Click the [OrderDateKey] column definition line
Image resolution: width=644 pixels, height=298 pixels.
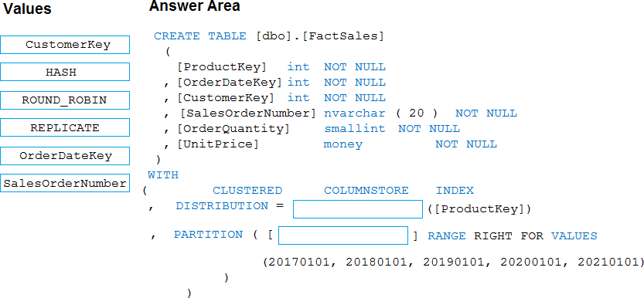274,83
